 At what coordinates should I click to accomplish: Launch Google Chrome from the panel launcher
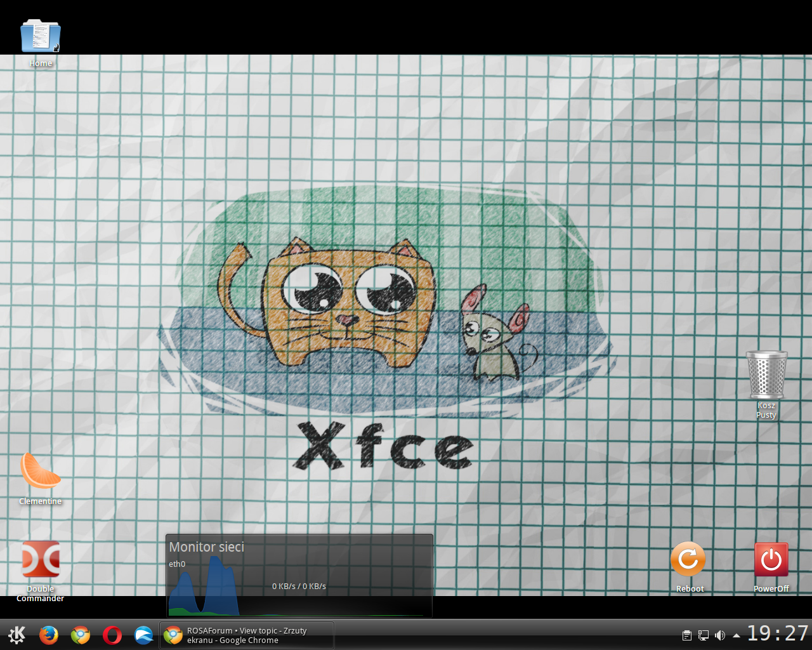click(x=81, y=635)
